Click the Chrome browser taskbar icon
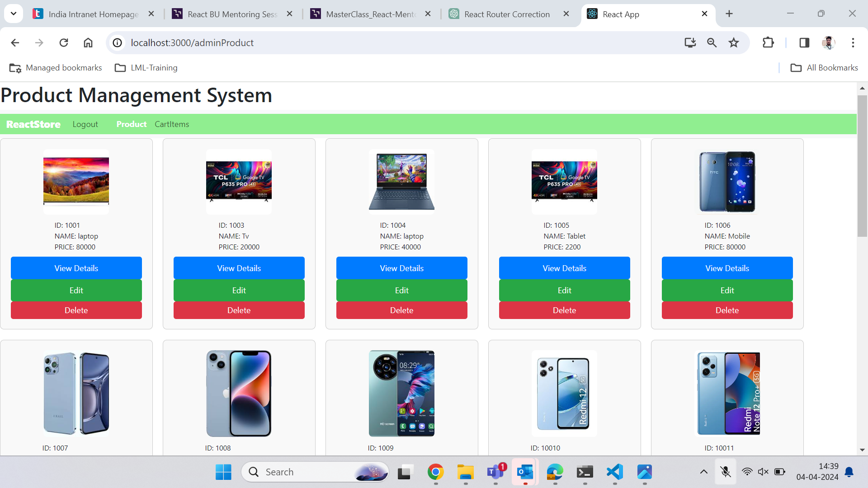 coord(436,471)
